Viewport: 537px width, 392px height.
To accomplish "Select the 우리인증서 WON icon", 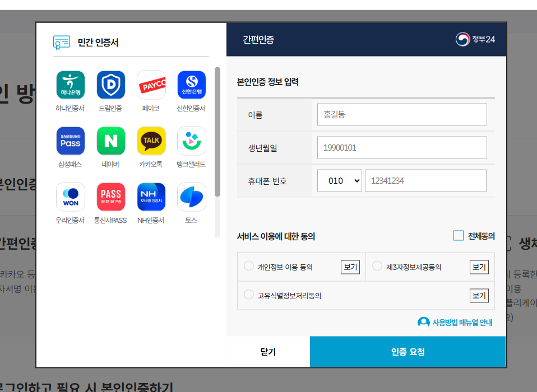I will (x=71, y=197).
